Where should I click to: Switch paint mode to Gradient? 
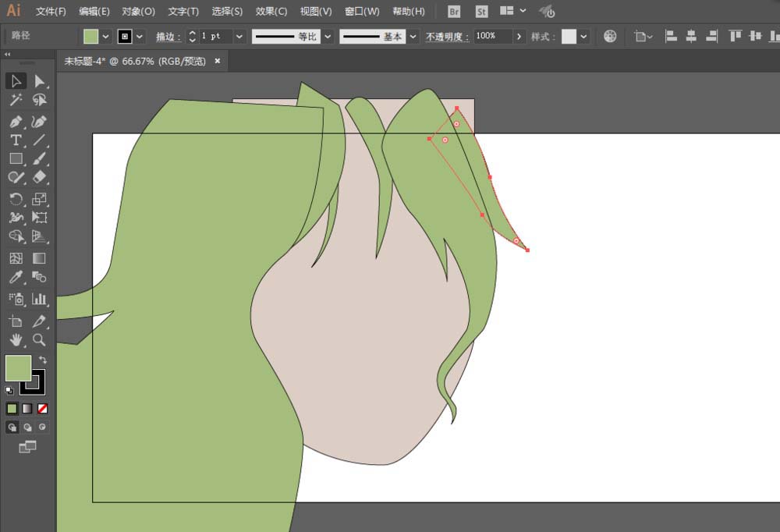point(27,408)
